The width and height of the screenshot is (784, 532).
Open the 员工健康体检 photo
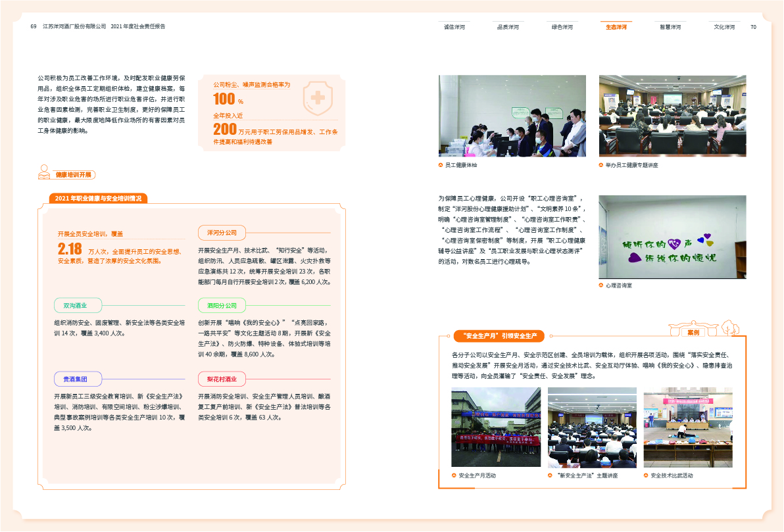[x=512, y=116]
